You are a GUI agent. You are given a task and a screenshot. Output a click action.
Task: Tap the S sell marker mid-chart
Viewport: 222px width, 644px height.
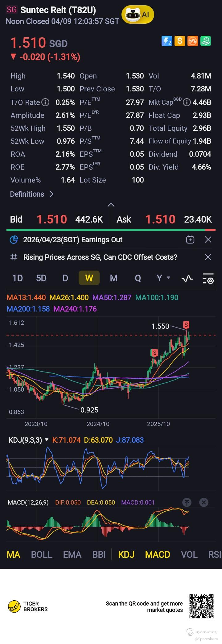(x=154, y=353)
